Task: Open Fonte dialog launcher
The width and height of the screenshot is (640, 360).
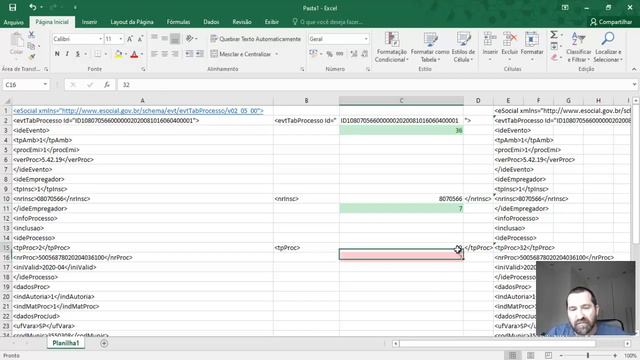Action: click(x=143, y=69)
